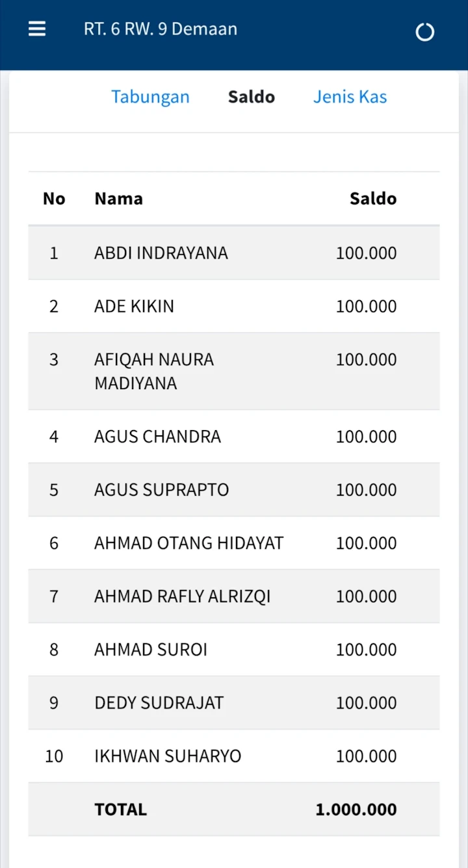Choose the AGUS CHANDRA row
Screen dimensions: 468x868
coord(158,437)
